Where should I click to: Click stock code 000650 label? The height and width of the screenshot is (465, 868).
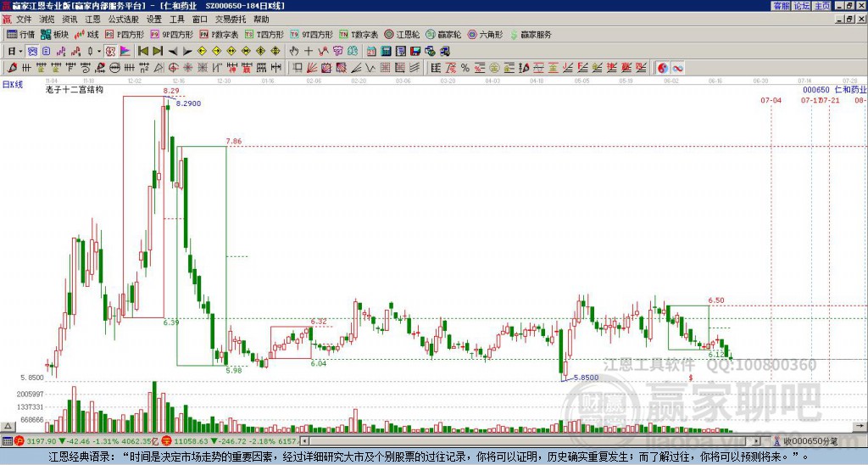816,90
